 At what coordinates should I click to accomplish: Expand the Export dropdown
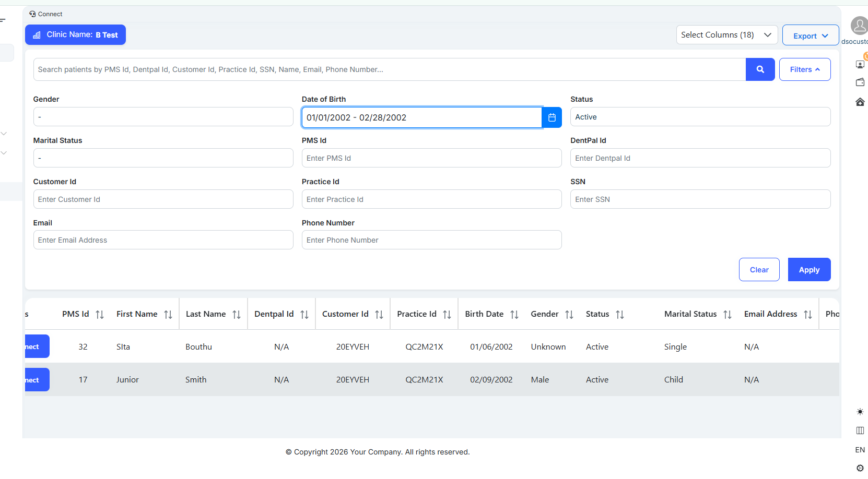[x=810, y=35]
